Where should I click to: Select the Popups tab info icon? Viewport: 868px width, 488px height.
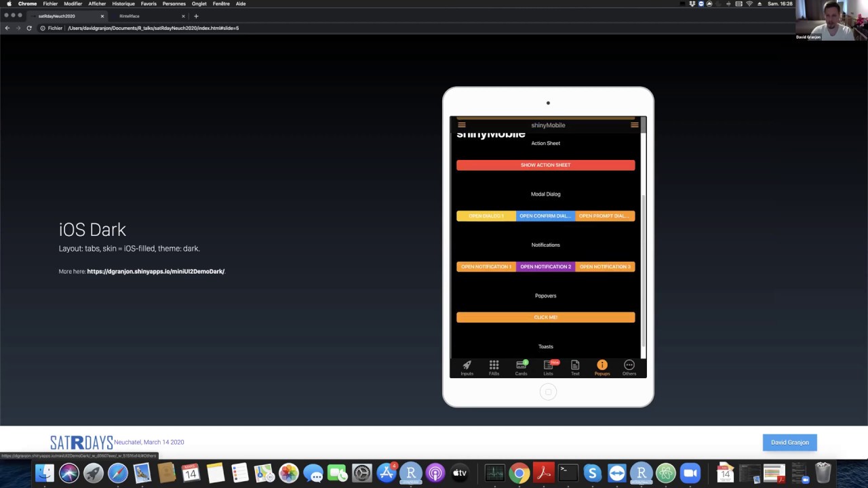pos(602,365)
